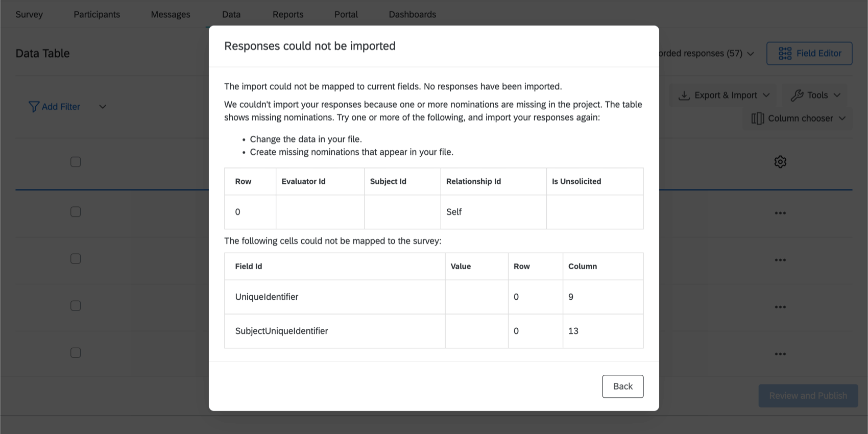Click the Export & Import download icon
Image resolution: width=868 pixels, height=434 pixels.
pyautogui.click(x=684, y=95)
